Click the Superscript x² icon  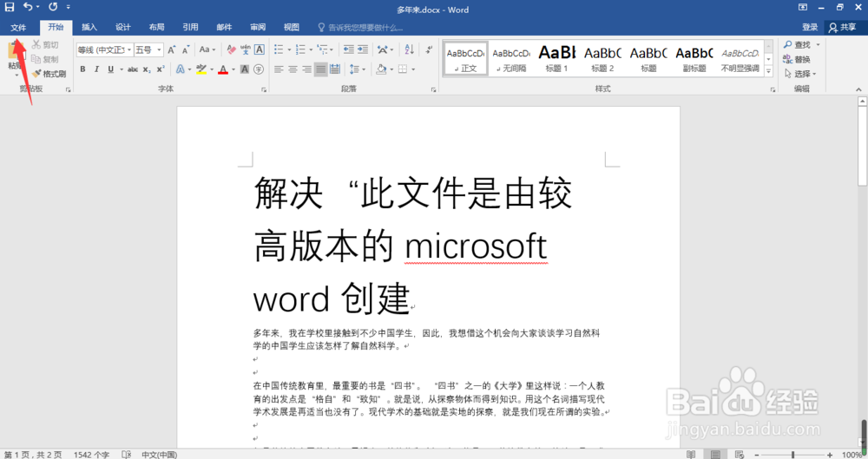pyautogui.click(x=161, y=69)
